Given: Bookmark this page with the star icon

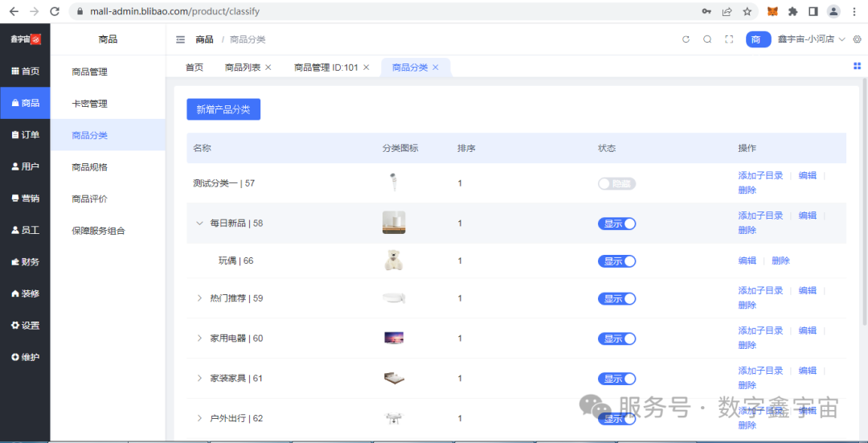Looking at the screenshot, I should pyautogui.click(x=747, y=11).
